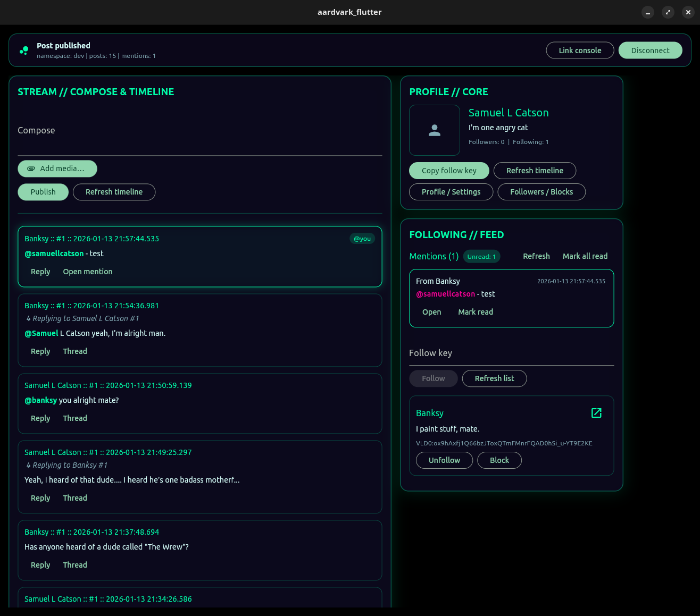Open Followers / Blocks list

(x=541, y=192)
